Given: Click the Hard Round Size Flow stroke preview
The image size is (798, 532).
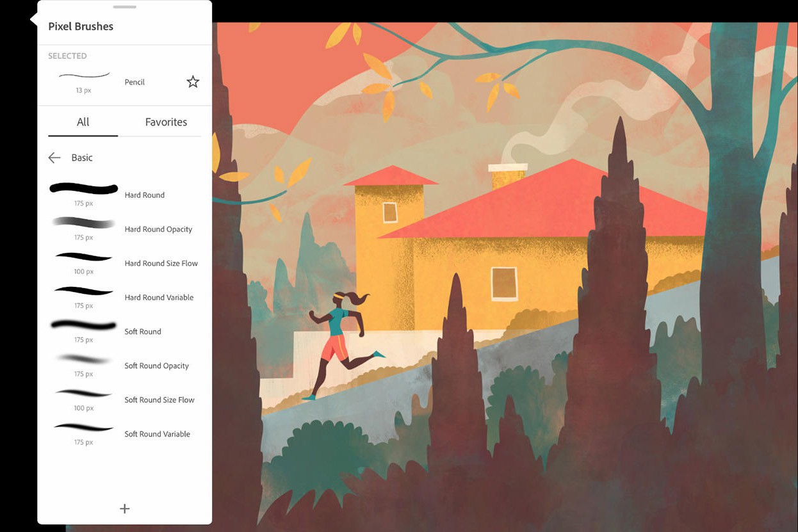Looking at the screenshot, I should tap(84, 257).
